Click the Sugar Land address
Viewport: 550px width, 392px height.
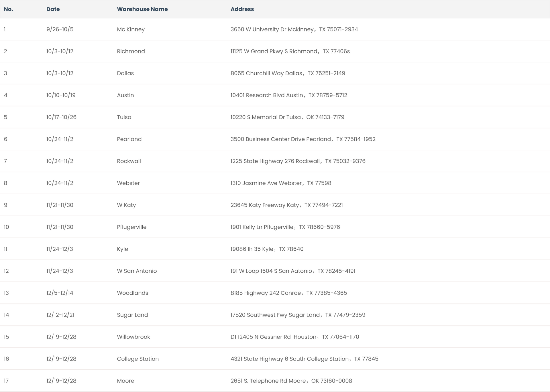click(x=298, y=315)
